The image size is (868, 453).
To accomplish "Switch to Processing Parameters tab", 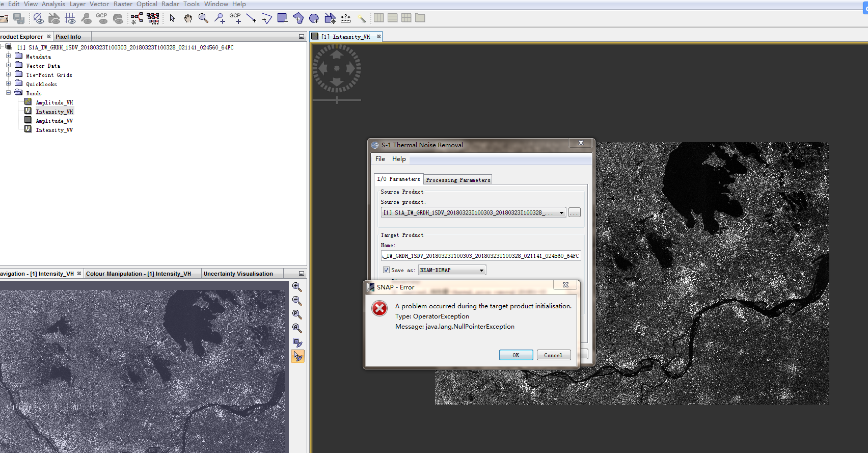I will 457,180.
